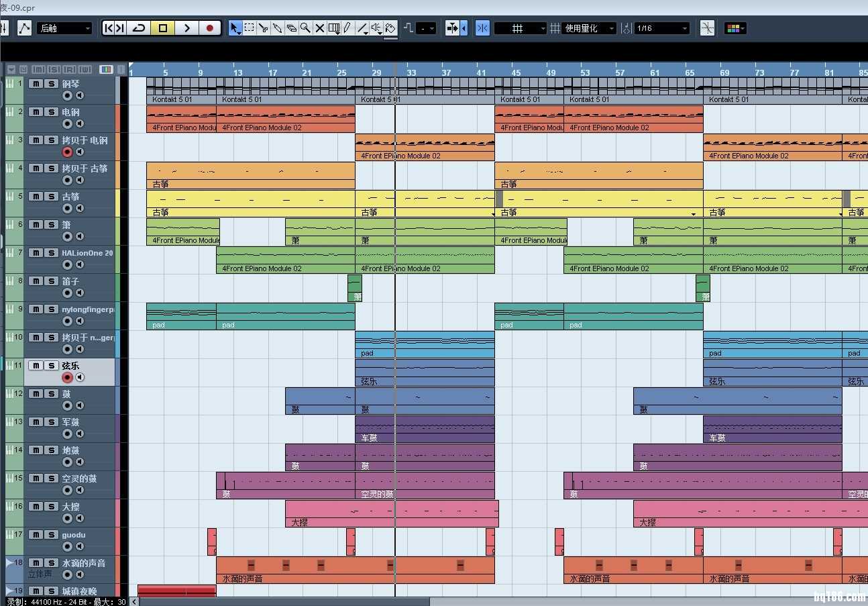Open the nudge value dropdown

pyautogui.click(x=426, y=28)
